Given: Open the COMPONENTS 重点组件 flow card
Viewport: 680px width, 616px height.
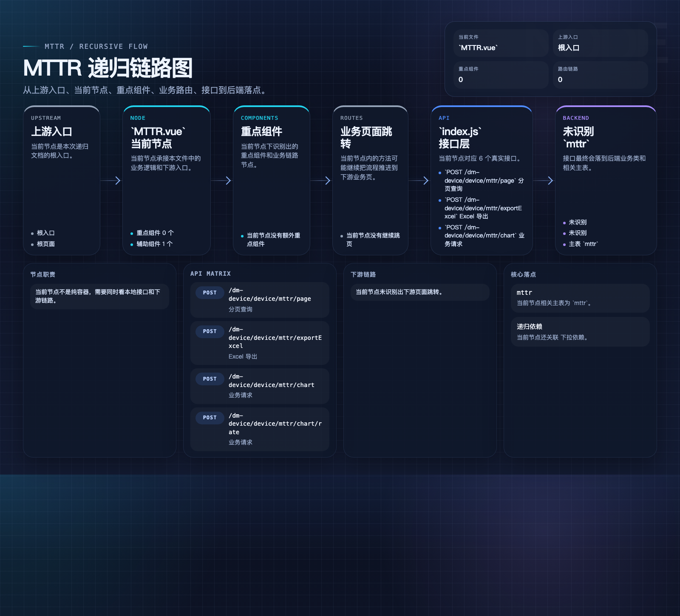Looking at the screenshot, I should (x=272, y=180).
